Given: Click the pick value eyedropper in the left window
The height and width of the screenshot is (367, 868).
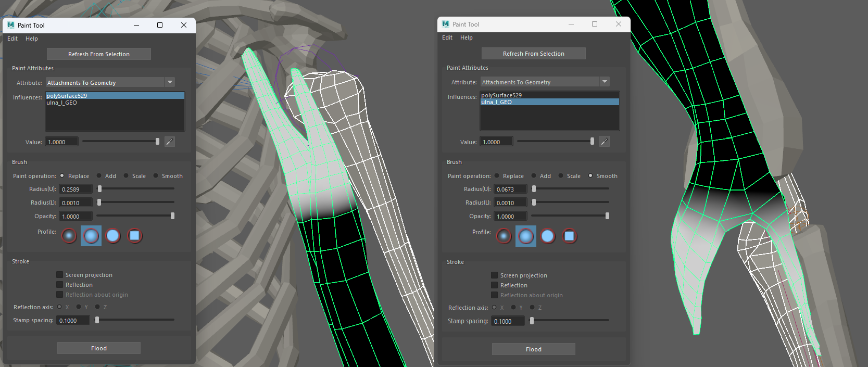Looking at the screenshot, I should coord(170,142).
